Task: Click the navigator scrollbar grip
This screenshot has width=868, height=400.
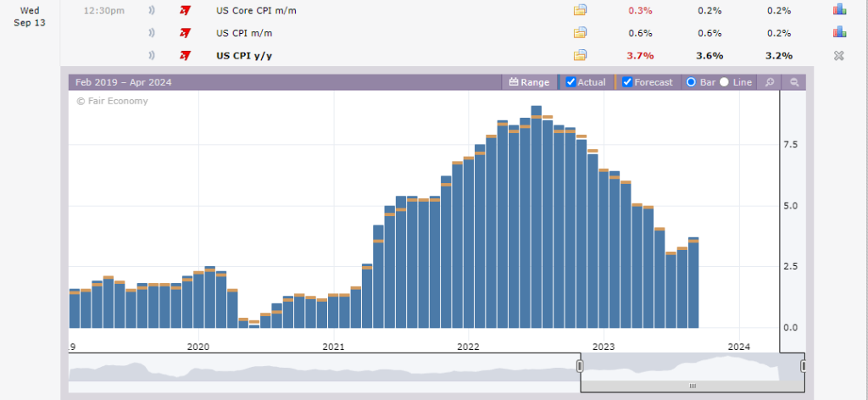Action: coord(692,386)
